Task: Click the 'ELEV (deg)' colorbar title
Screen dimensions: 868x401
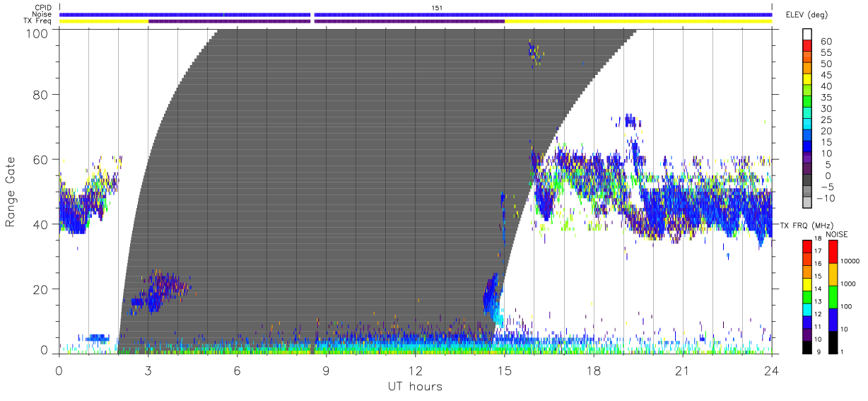Action: click(x=807, y=15)
